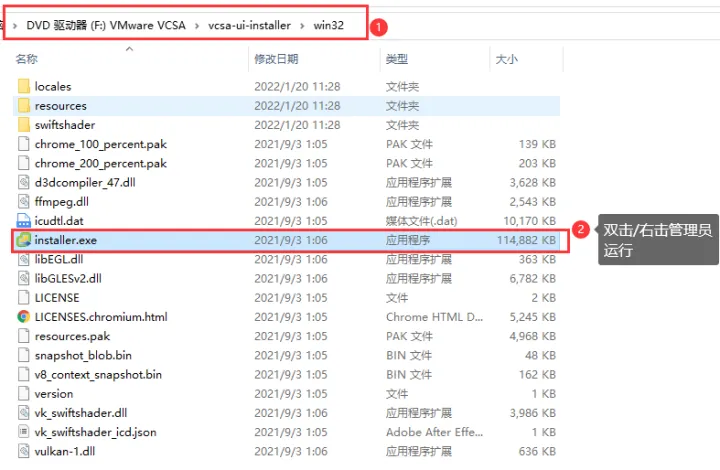Select file name chrome_200_percent.pak

click(101, 163)
